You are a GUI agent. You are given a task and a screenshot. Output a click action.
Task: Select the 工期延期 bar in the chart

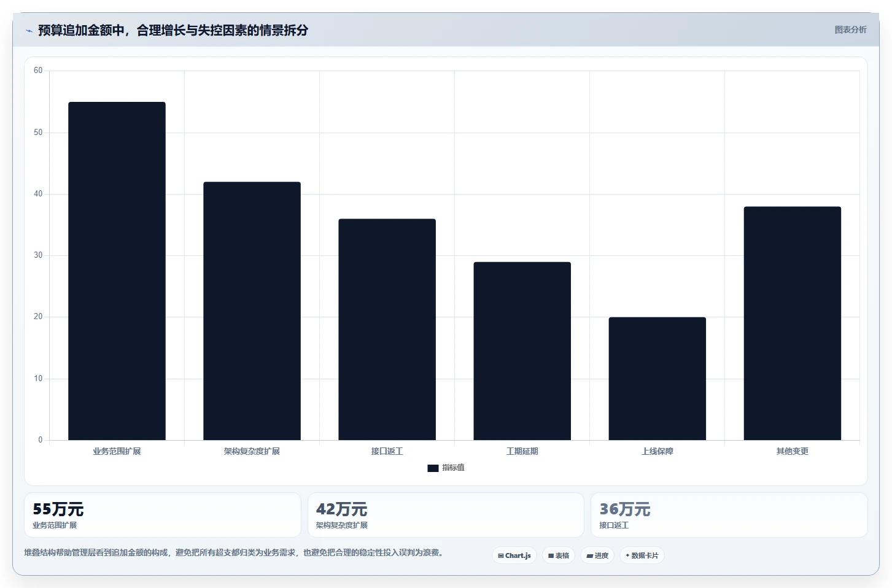click(522, 351)
